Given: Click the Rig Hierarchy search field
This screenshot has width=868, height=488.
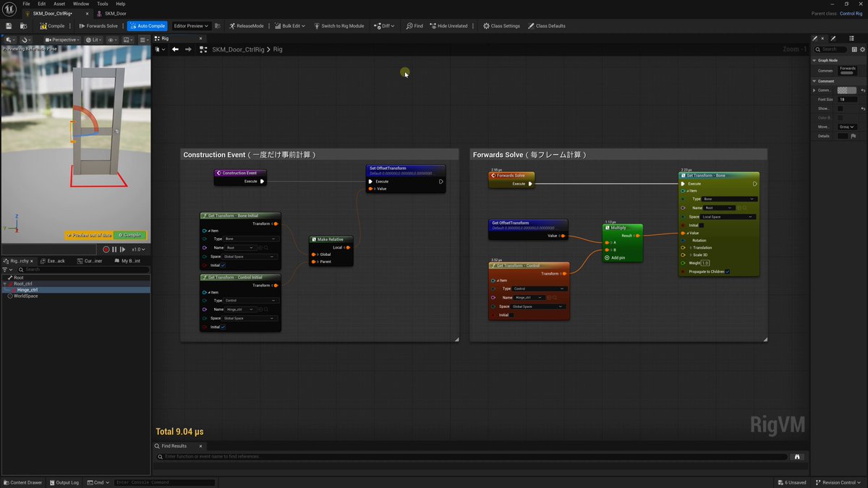Looking at the screenshot, I should (83, 270).
